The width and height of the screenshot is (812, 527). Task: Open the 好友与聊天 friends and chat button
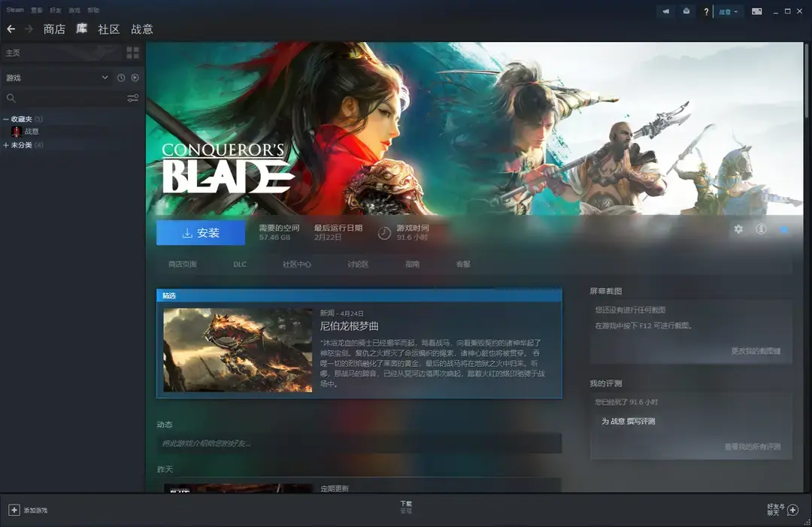(783, 510)
